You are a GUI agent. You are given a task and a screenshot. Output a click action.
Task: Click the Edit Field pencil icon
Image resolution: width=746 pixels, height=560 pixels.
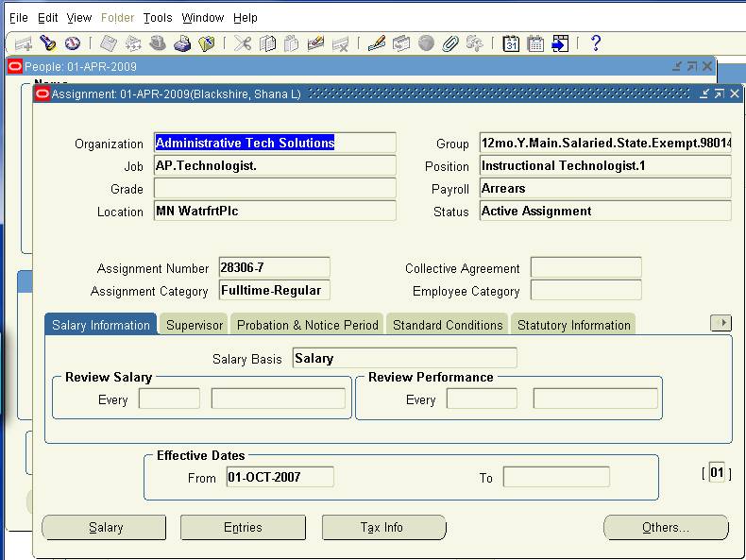click(x=377, y=43)
